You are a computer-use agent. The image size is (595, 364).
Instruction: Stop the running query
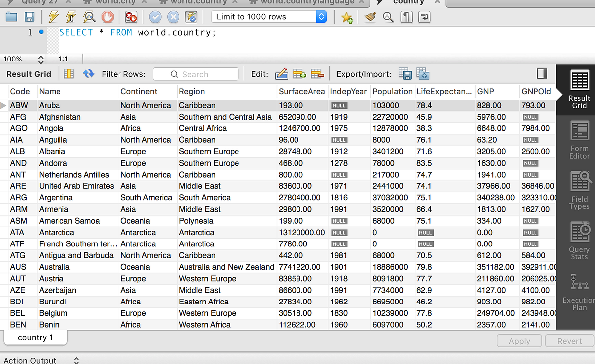[x=107, y=16]
